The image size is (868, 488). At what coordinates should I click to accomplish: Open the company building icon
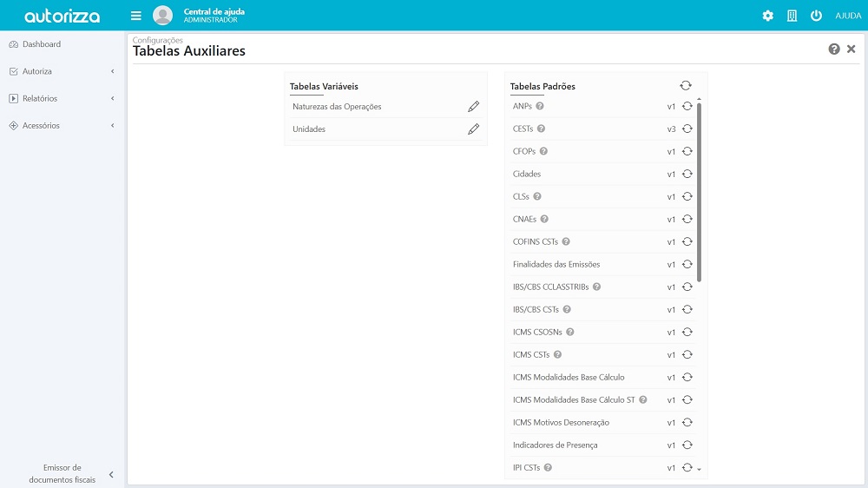pyautogui.click(x=792, y=16)
